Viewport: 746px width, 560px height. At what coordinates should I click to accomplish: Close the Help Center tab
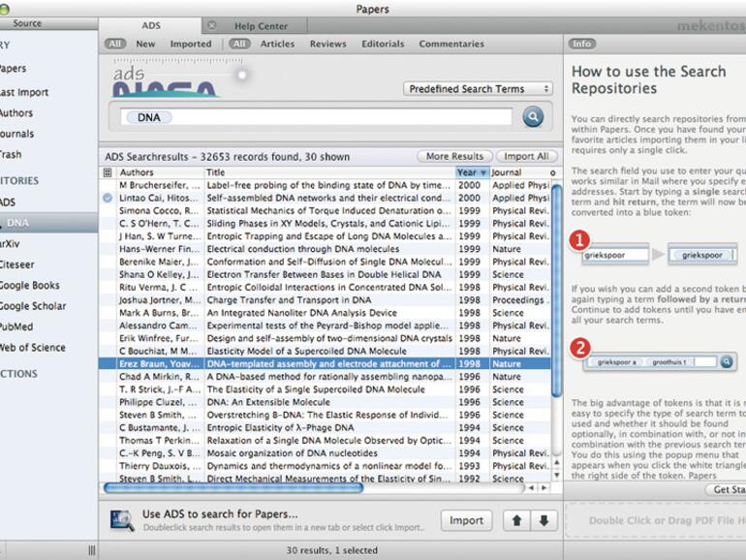212,26
